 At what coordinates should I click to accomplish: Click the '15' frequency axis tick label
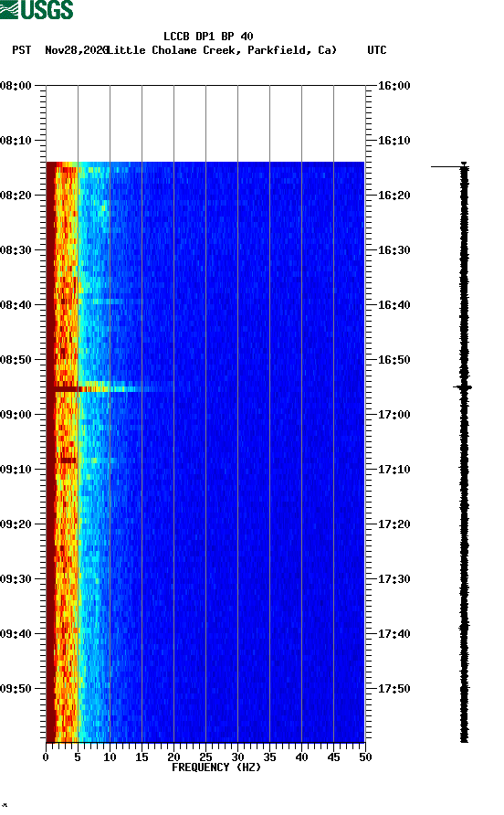coord(142,757)
